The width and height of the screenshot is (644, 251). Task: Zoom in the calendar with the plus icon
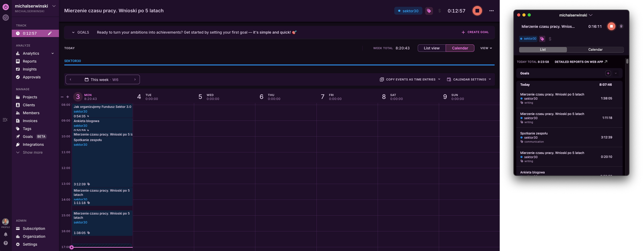click(x=68, y=97)
